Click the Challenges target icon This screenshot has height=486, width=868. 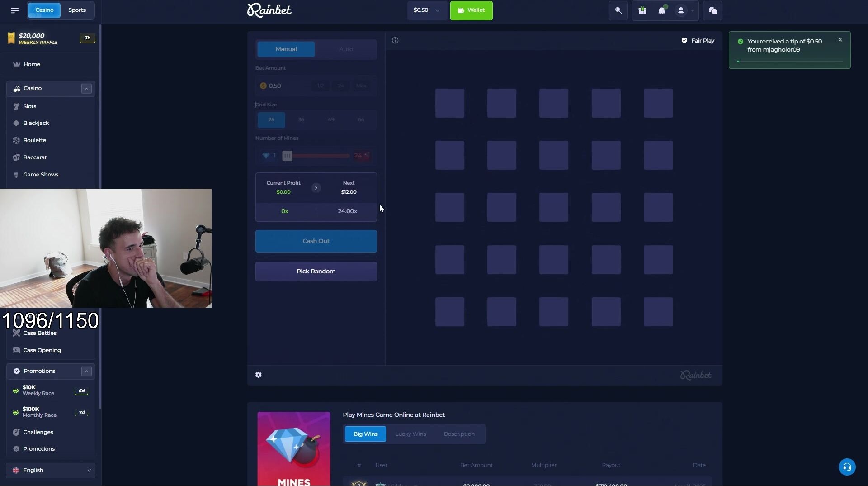pos(16,432)
